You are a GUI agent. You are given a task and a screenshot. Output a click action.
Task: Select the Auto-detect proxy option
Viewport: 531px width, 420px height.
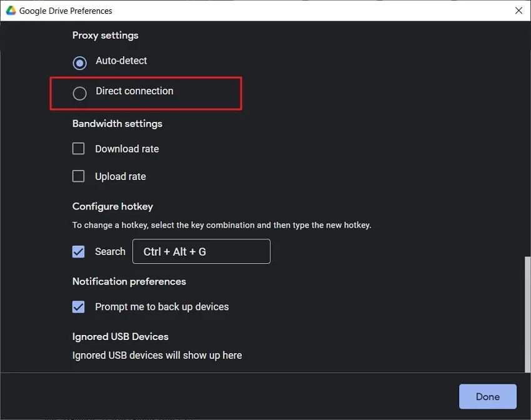(x=79, y=62)
